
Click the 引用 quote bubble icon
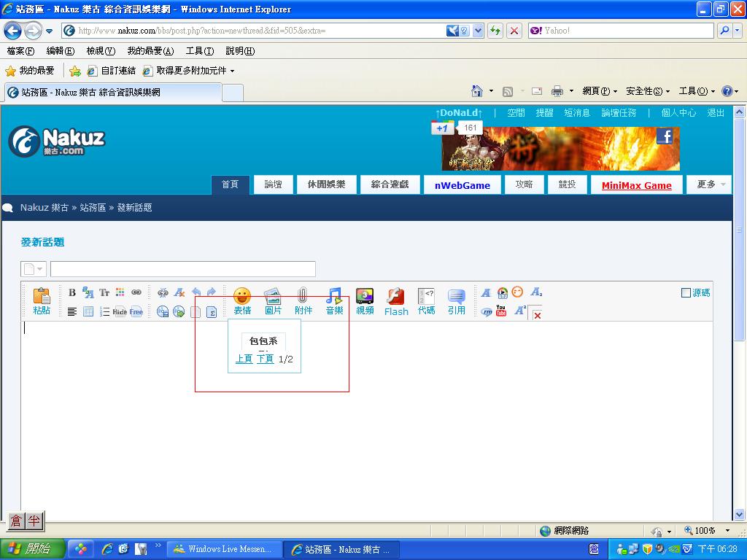tap(457, 300)
